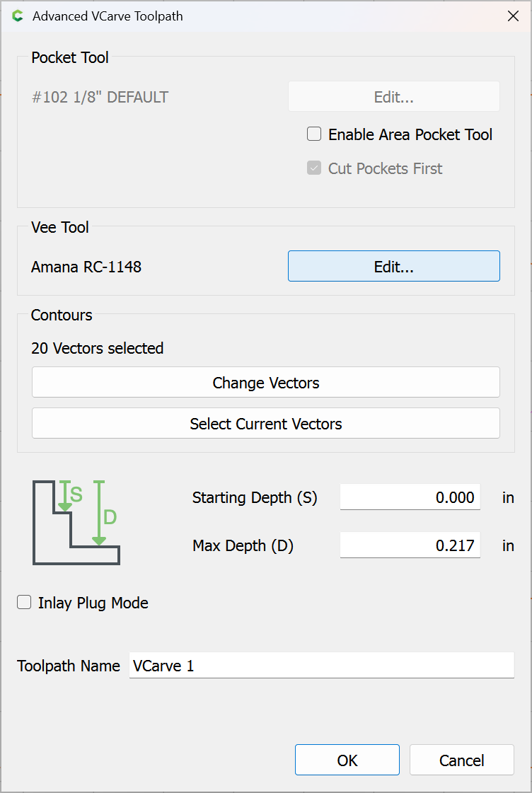The height and width of the screenshot is (793, 532).
Task: Click the Carbide Create logo in title bar
Action: (18, 16)
